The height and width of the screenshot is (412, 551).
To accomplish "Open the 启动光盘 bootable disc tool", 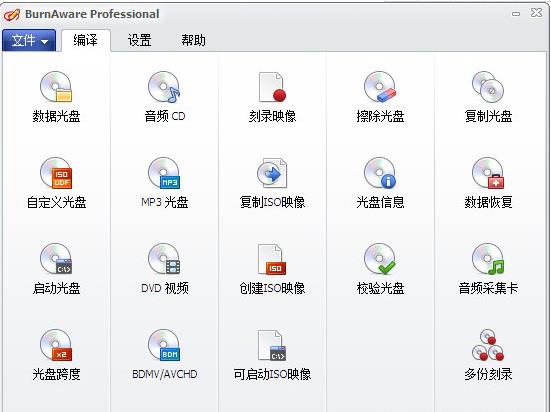I will (x=56, y=269).
